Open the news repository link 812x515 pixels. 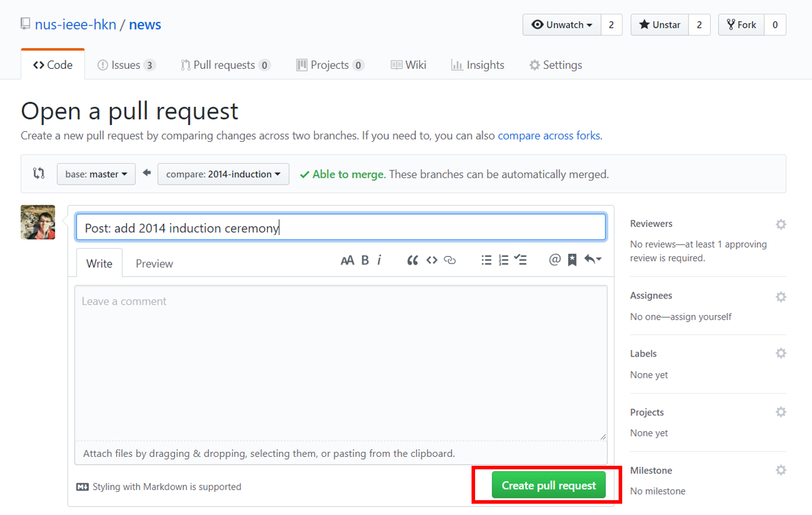[x=145, y=25]
